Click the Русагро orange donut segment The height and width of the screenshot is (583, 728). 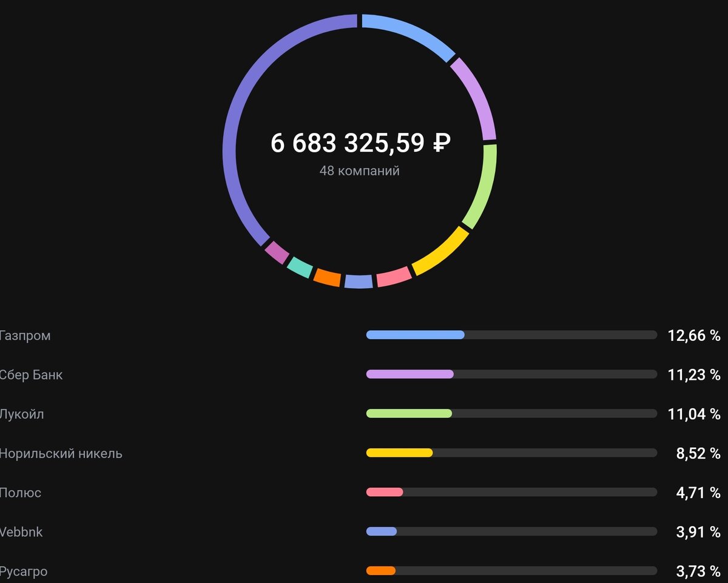[327, 277]
